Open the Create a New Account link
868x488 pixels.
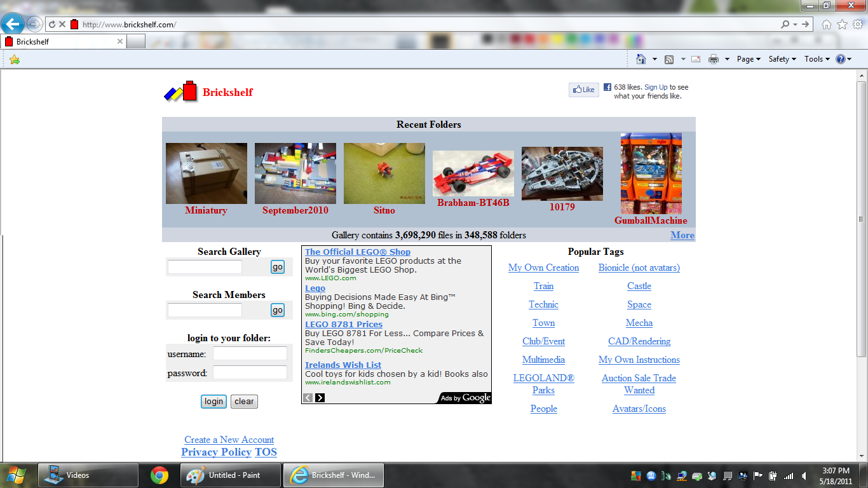tap(229, 440)
